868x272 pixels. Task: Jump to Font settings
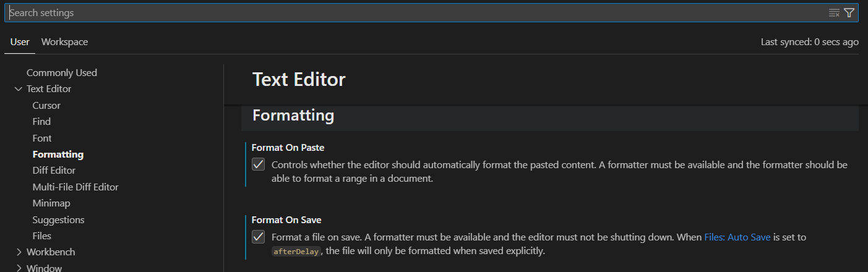42,138
